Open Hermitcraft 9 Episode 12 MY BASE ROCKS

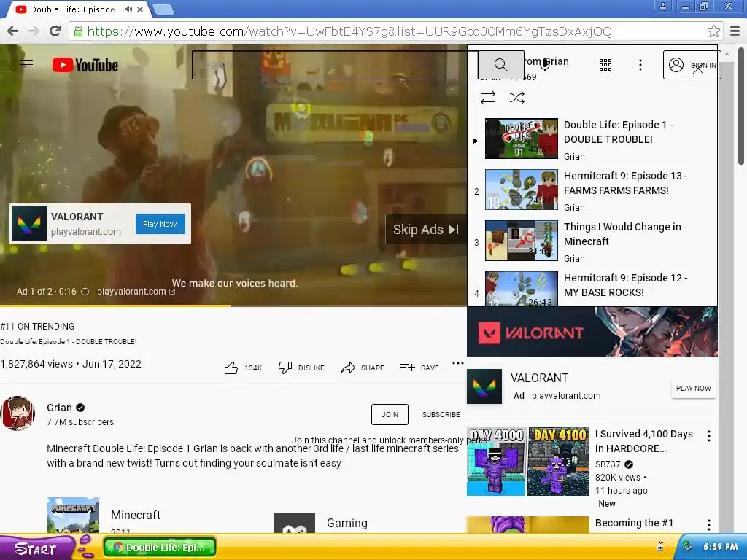click(625, 285)
